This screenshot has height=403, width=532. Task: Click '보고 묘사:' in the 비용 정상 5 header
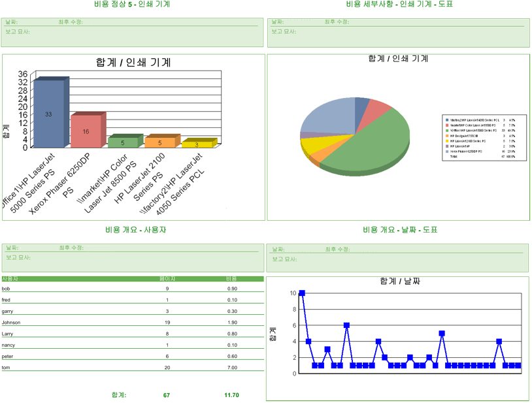pyautogui.click(x=18, y=31)
